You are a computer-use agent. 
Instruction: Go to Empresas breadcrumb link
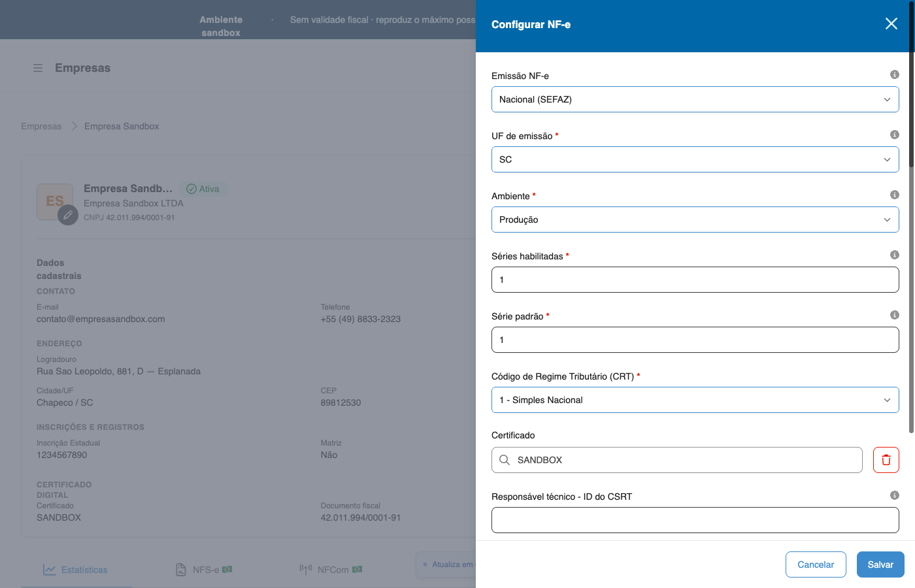coord(41,126)
